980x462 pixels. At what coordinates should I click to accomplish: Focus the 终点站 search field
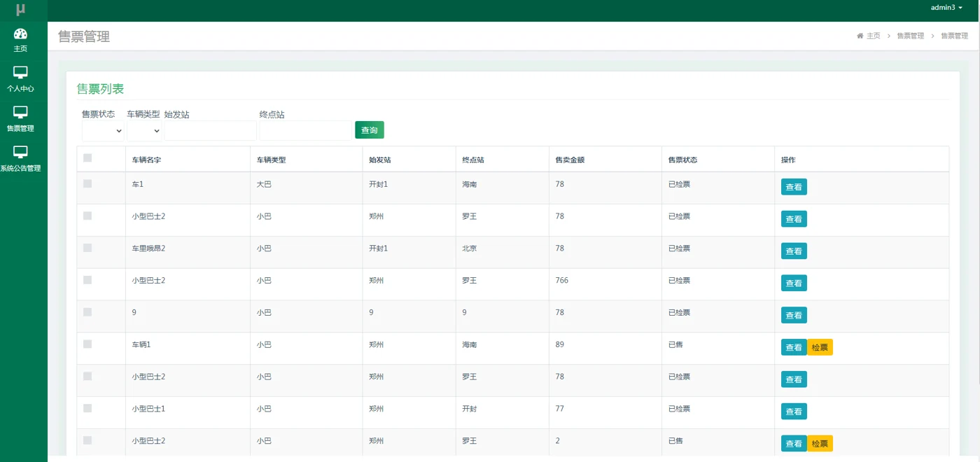(305, 131)
